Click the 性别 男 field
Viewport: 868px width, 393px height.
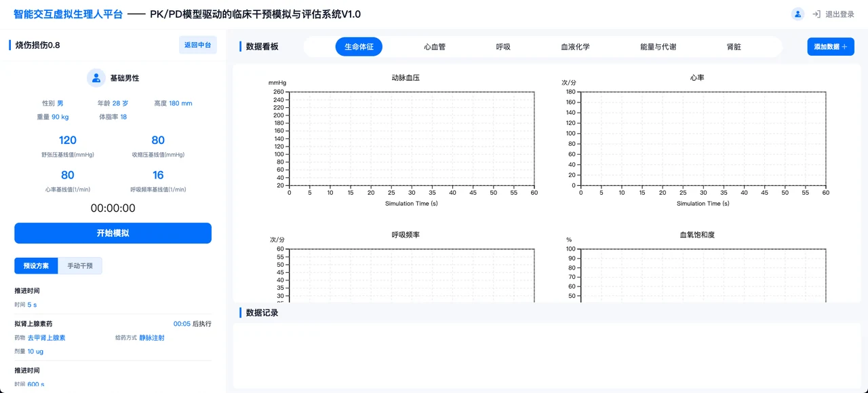[53, 104]
